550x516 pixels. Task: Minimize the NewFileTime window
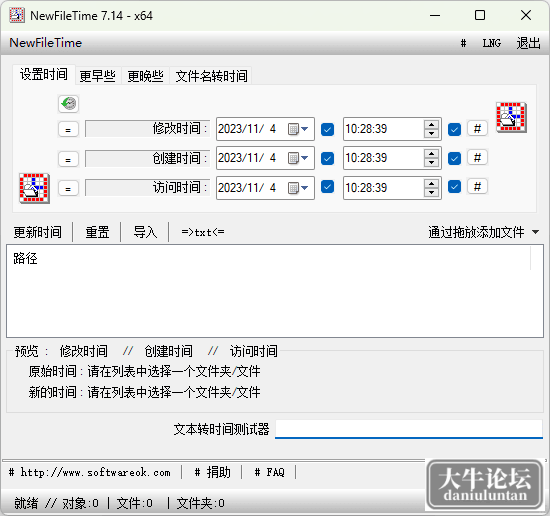point(435,15)
